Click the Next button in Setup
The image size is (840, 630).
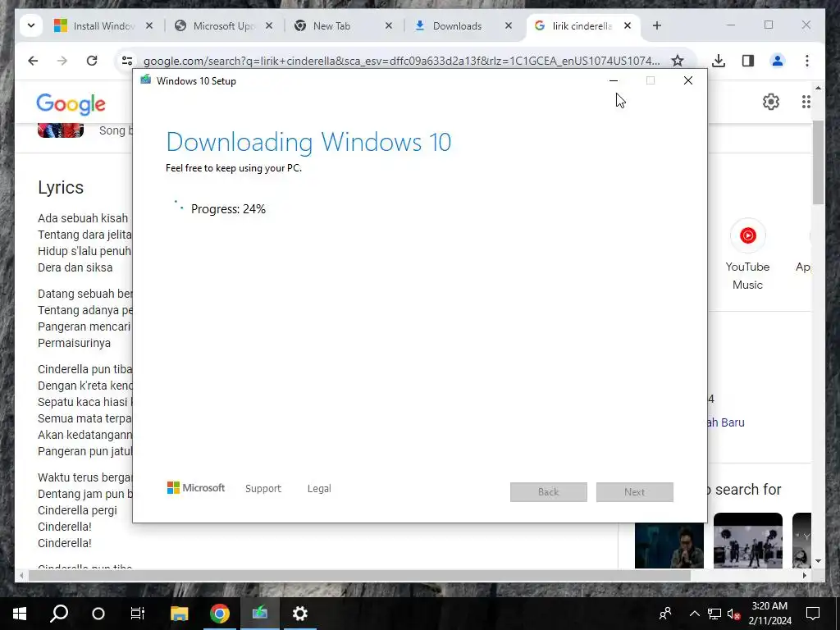click(x=635, y=492)
